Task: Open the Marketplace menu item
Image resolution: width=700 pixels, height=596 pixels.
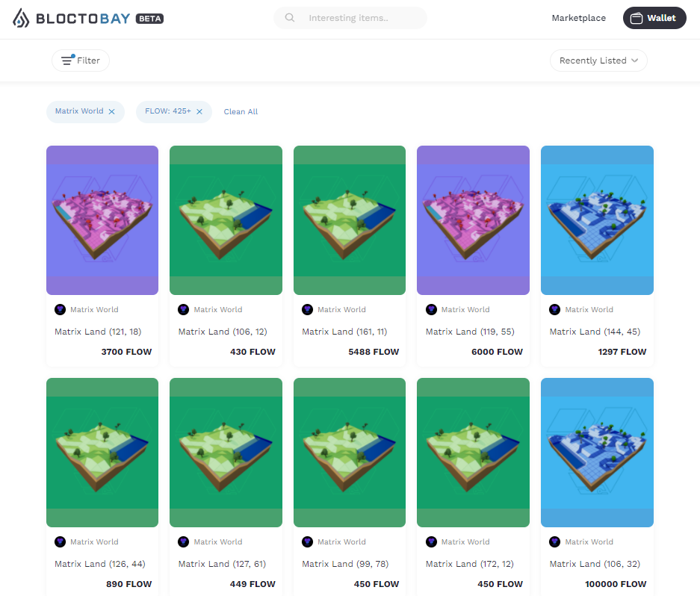Action: point(578,18)
